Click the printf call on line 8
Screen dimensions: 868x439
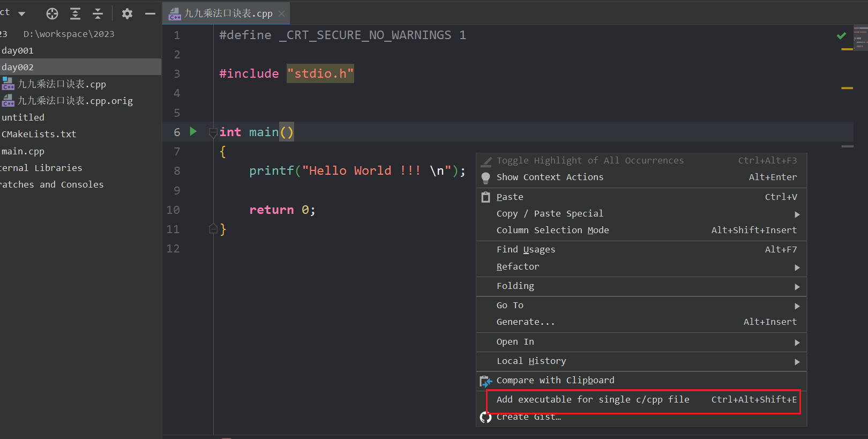[272, 170]
